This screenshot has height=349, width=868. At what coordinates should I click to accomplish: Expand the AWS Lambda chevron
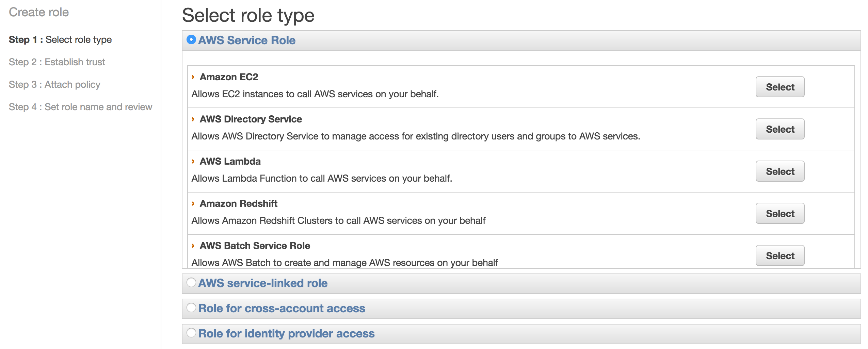point(193,162)
